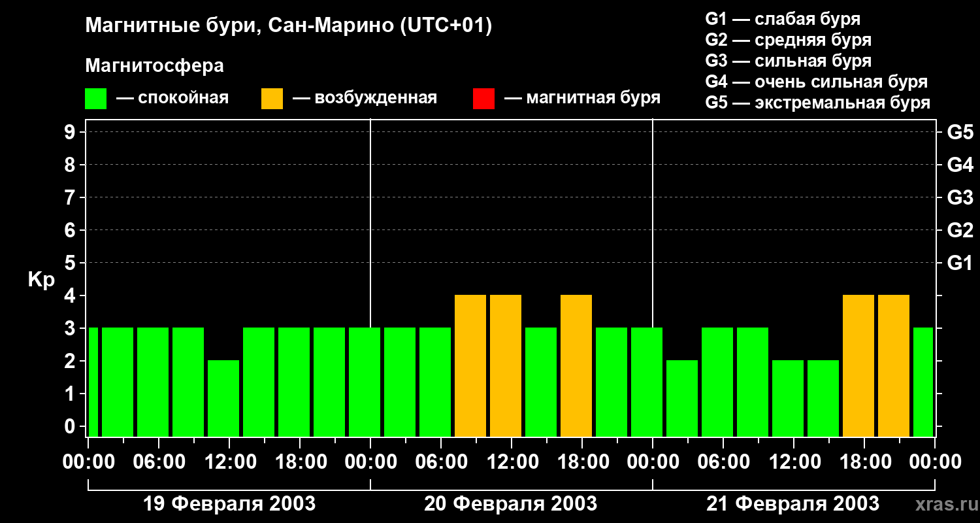Click the '4' value on the Kp axis
The width and height of the screenshot is (980, 523).
tap(71, 295)
